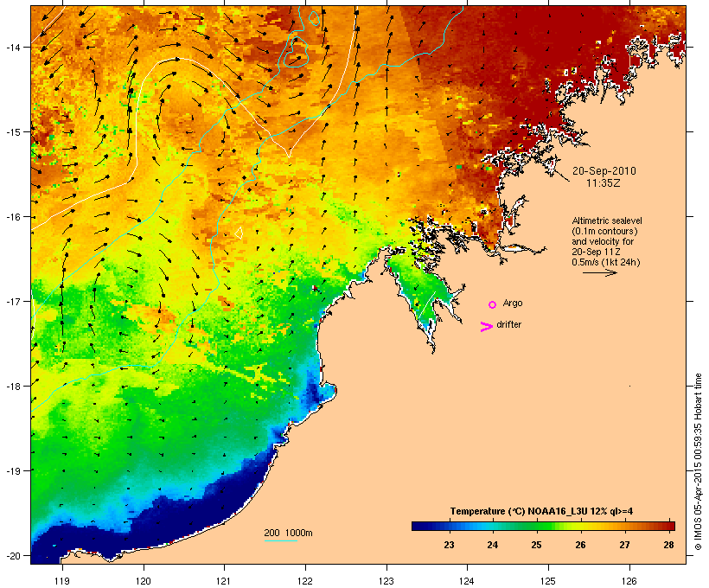709x588 pixels.
Task: Click the 0.5m/s velocity scale arrow
Action: click(x=600, y=272)
